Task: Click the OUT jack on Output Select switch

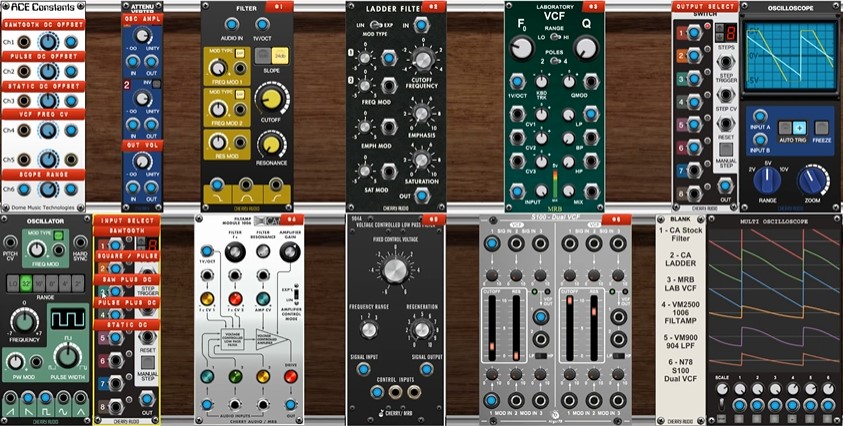Action: 725,186
